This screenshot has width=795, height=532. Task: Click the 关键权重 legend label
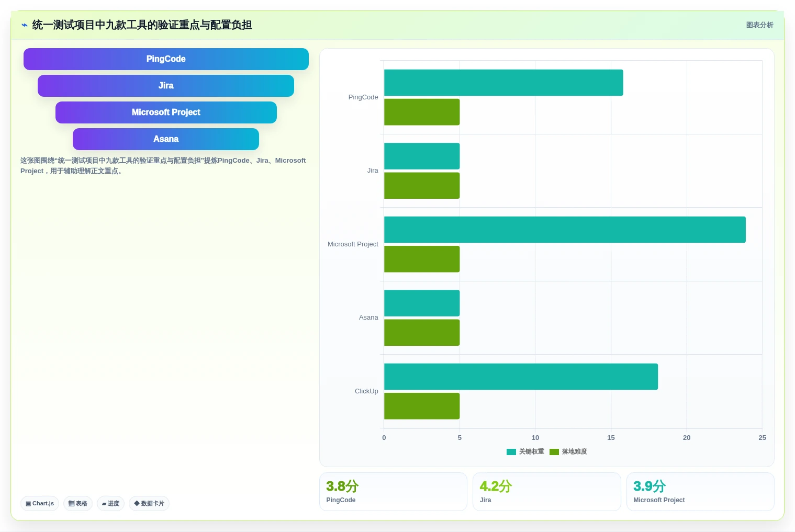(532, 452)
